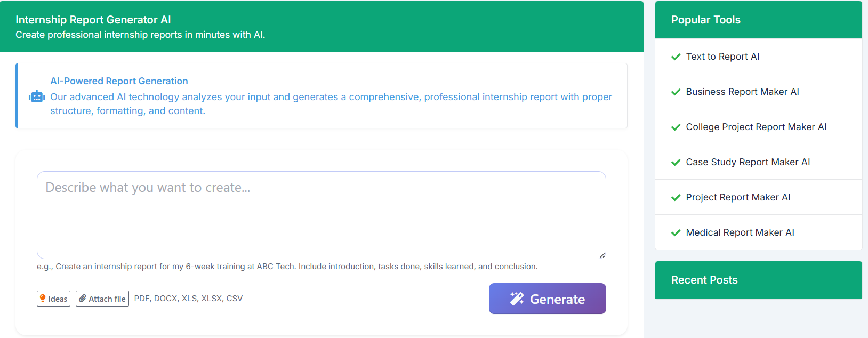Click the 'Create professional internship reports' subtitle
Screen dimensions: 868x338
[x=140, y=35]
